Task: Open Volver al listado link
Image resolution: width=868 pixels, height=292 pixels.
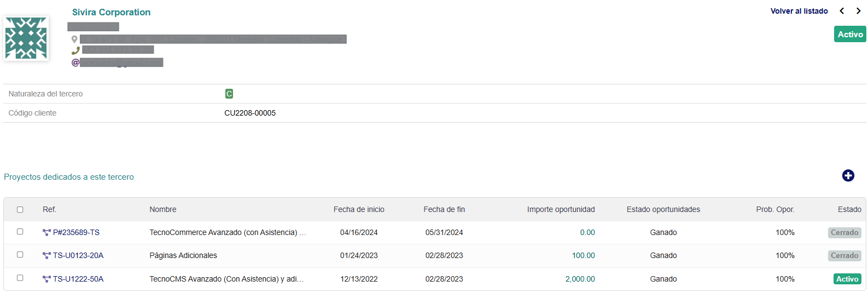Action: 799,11
